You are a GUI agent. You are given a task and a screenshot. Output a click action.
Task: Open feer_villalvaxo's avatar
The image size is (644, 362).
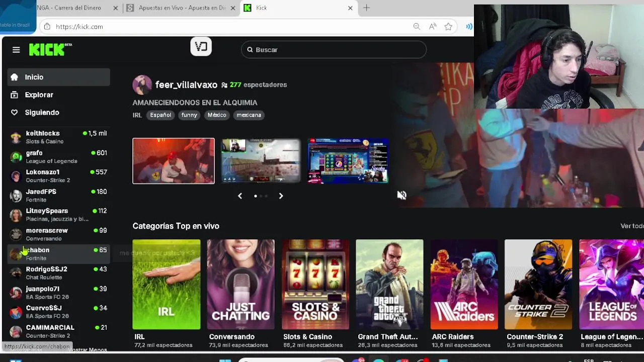[x=142, y=85]
